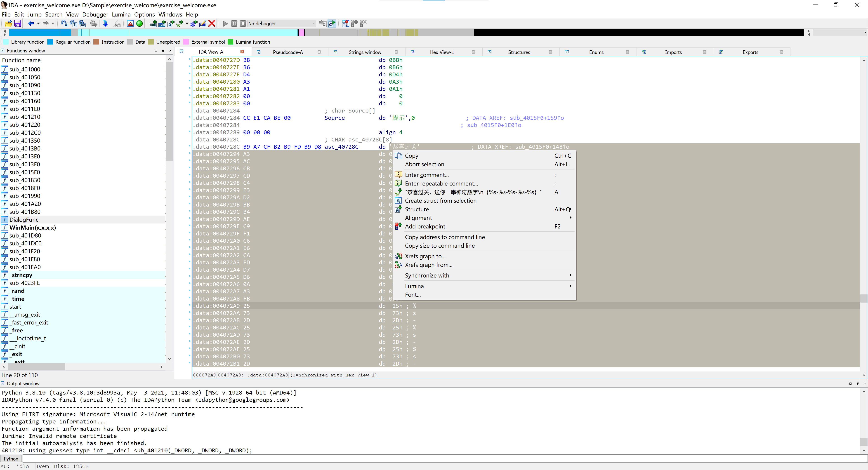The height and width of the screenshot is (470, 868).
Task: Switch to the Structures tab
Action: coord(519,52)
